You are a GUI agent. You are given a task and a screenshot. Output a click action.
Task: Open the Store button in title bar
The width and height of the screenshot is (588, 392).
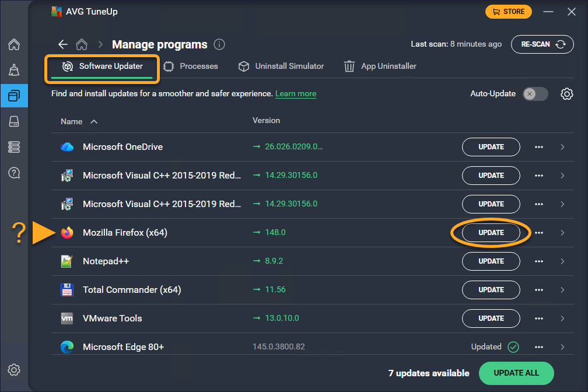coord(509,12)
